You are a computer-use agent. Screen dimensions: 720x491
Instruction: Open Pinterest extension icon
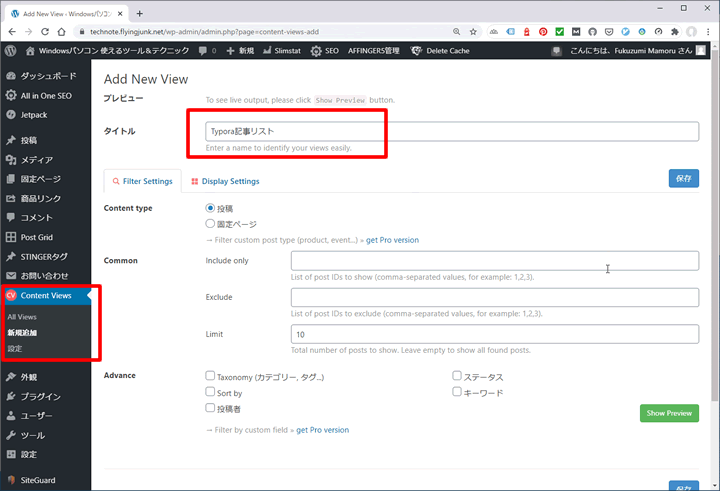(x=543, y=32)
